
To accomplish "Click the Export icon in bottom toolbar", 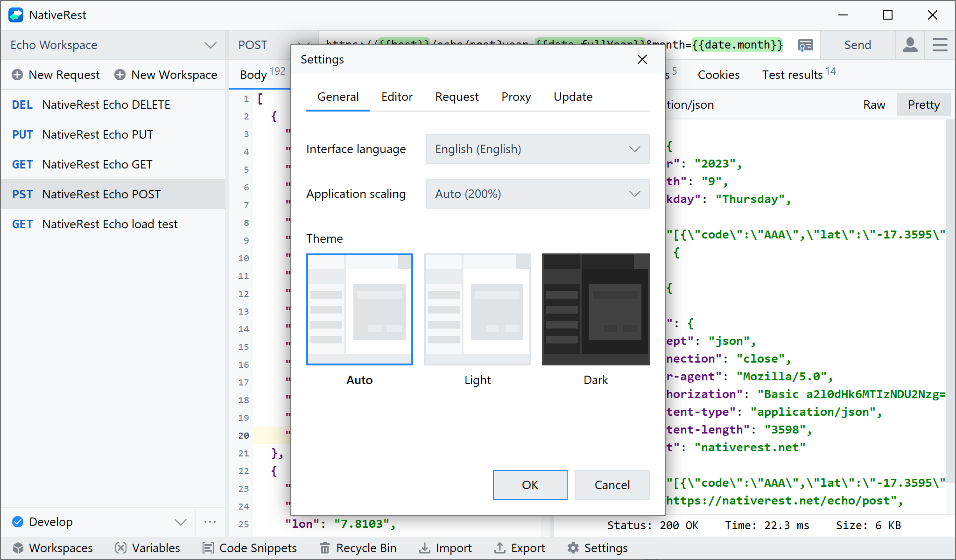I will (x=501, y=548).
